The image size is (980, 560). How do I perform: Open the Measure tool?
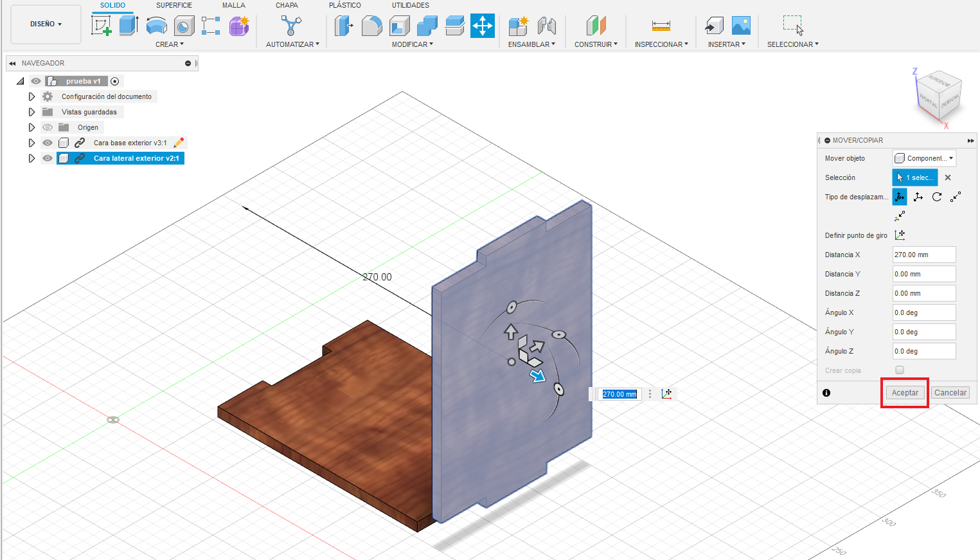click(661, 26)
